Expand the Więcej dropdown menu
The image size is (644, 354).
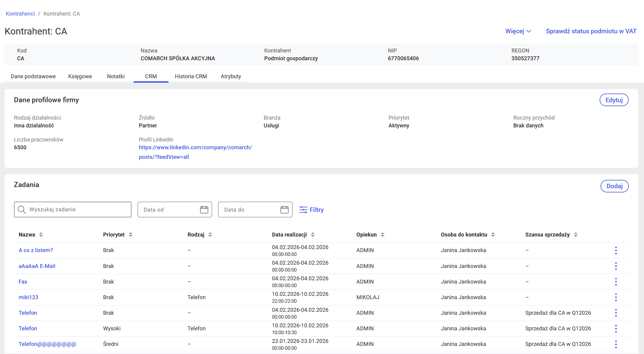tap(518, 31)
